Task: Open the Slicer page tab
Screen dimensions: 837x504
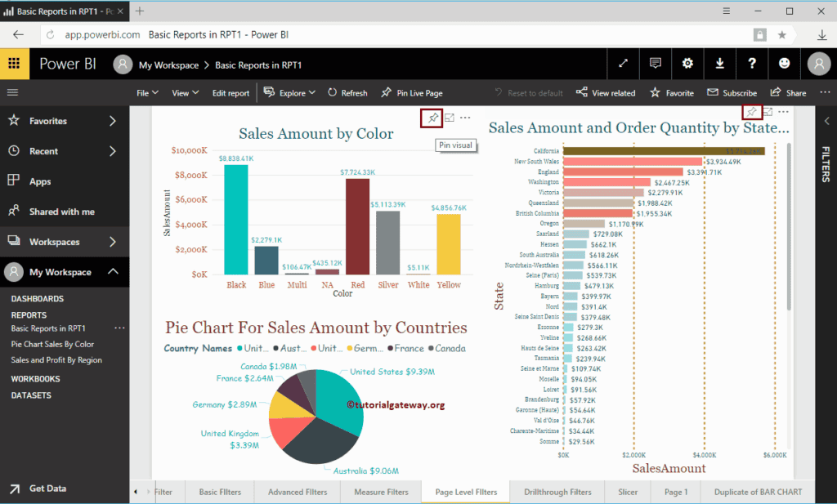Action: pos(627,492)
